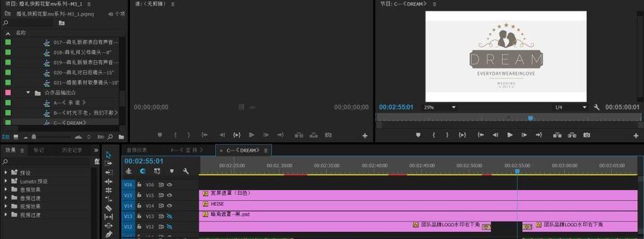Switch to the 历史记录 panel tab
This screenshot has height=239, width=644.
72,150
